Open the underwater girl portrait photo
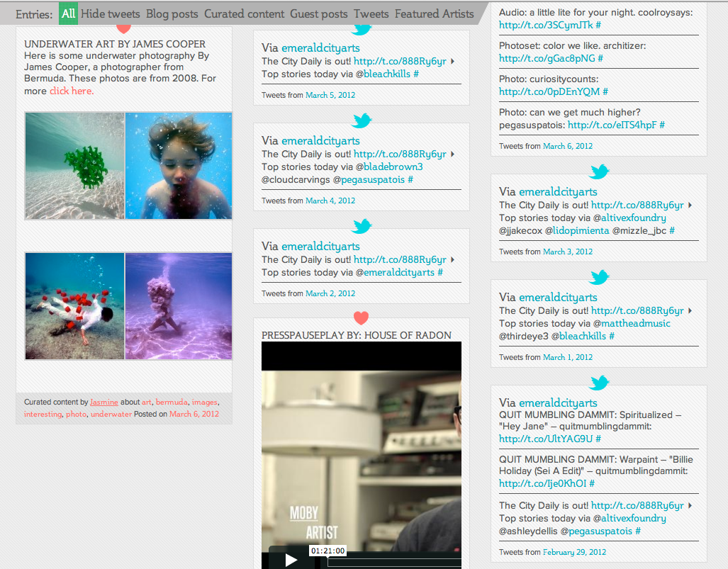The height and width of the screenshot is (569, 728). [179, 166]
